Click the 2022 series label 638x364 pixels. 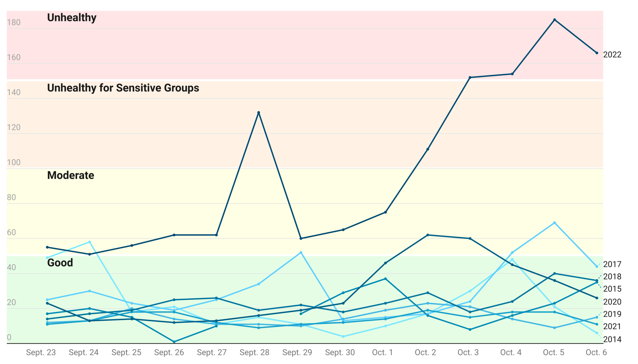pos(612,55)
